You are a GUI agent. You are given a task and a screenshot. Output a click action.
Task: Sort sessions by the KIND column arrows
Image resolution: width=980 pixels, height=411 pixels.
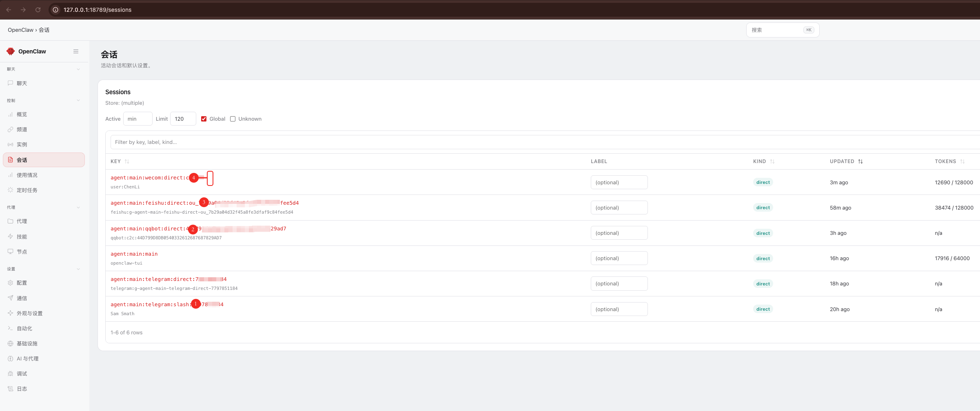pyautogui.click(x=772, y=161)
